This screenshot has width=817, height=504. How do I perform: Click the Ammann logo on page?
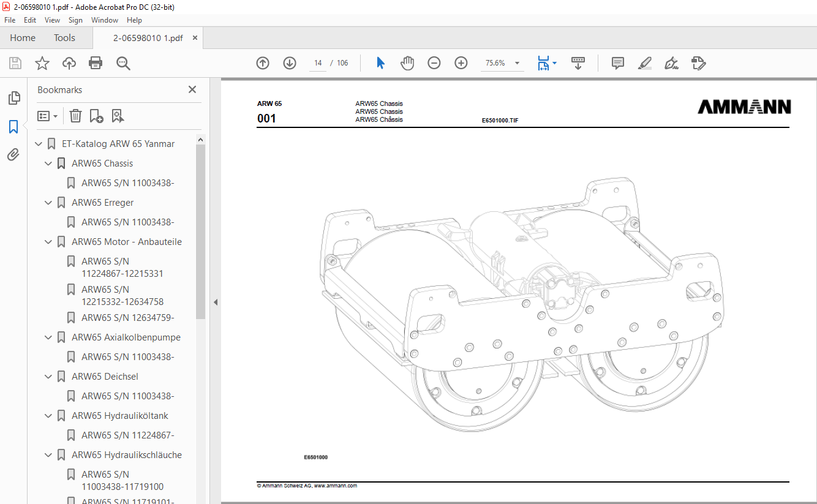[x=744, y=107]
